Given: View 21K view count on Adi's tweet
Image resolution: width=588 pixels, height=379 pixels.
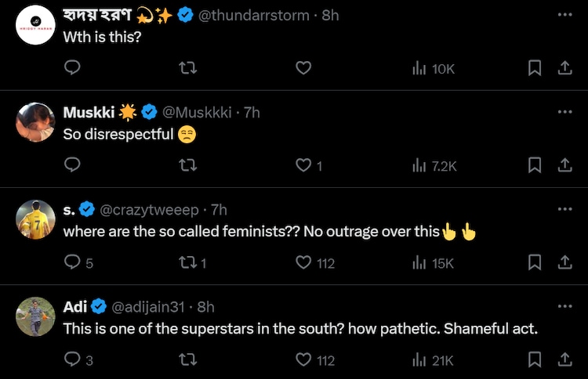Looking at the screenshot, I should click(433, 359).
